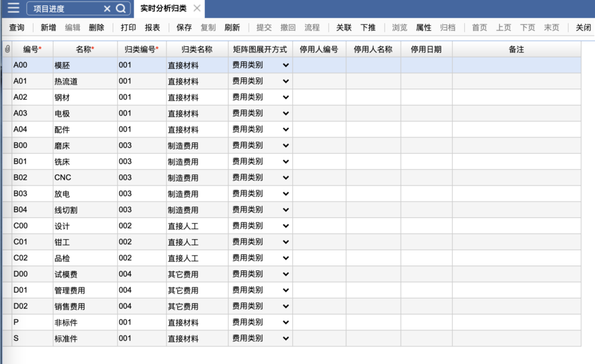Click the 矩阵图展开方式 column header
The height and width of the screenshot is (364, 595).
coord(260,50)
